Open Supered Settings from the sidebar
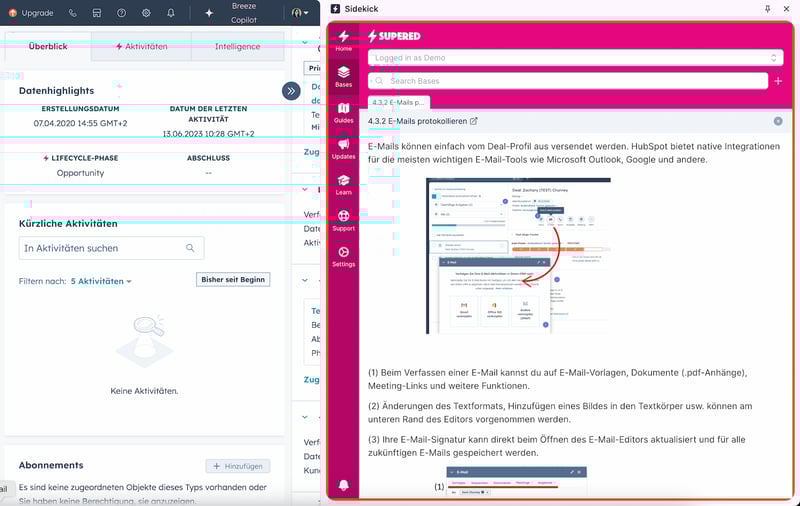Screen dimensions: 800x506 click(x=343, y=257)
